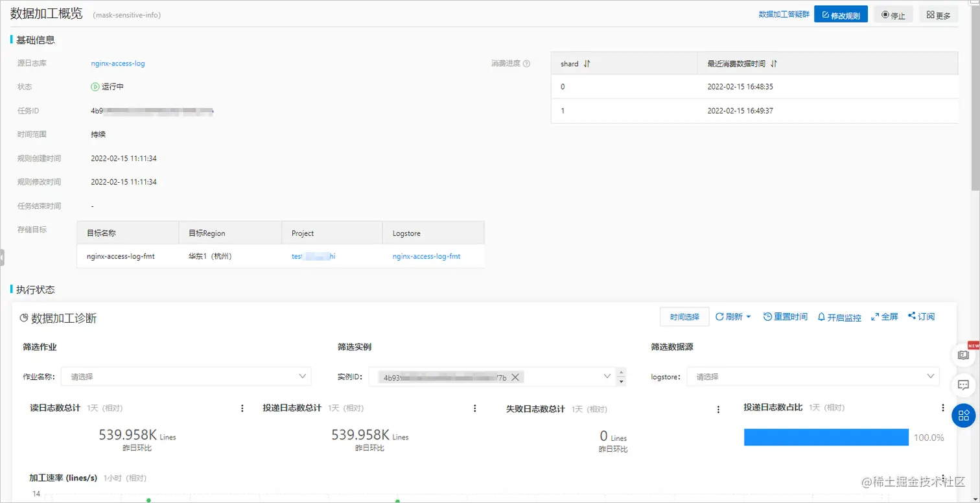980x503 pixels.
Task: Click the down arrow beside 实例ID field
Action: point(622,381)
